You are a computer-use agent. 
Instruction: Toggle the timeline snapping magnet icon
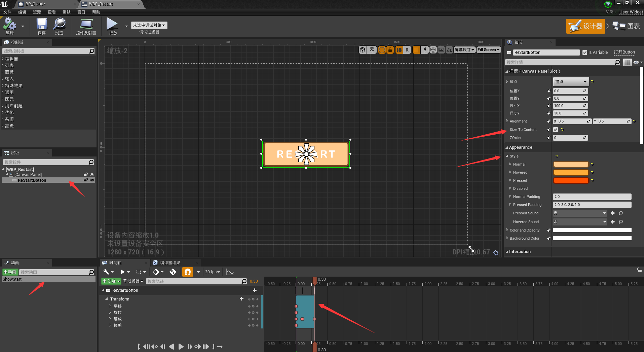pos(188,272)
